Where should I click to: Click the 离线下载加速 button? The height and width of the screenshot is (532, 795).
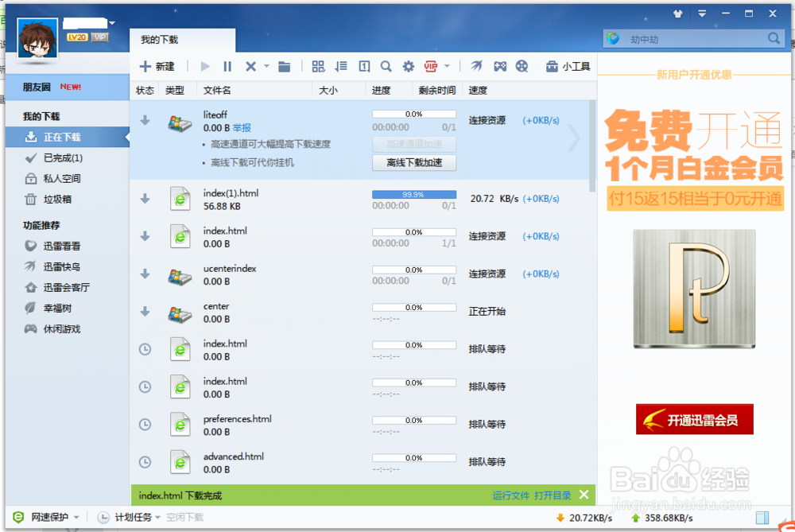tap(414, 163)
